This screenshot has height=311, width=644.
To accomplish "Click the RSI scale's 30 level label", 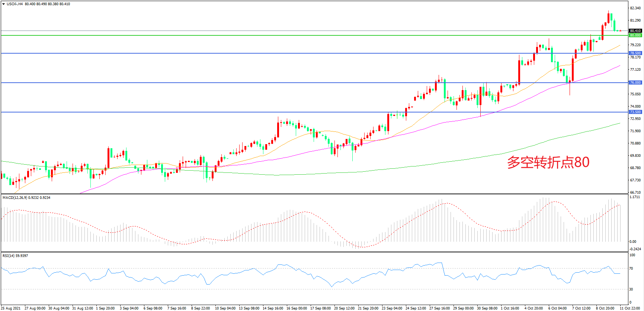I will tap(631, 289).
